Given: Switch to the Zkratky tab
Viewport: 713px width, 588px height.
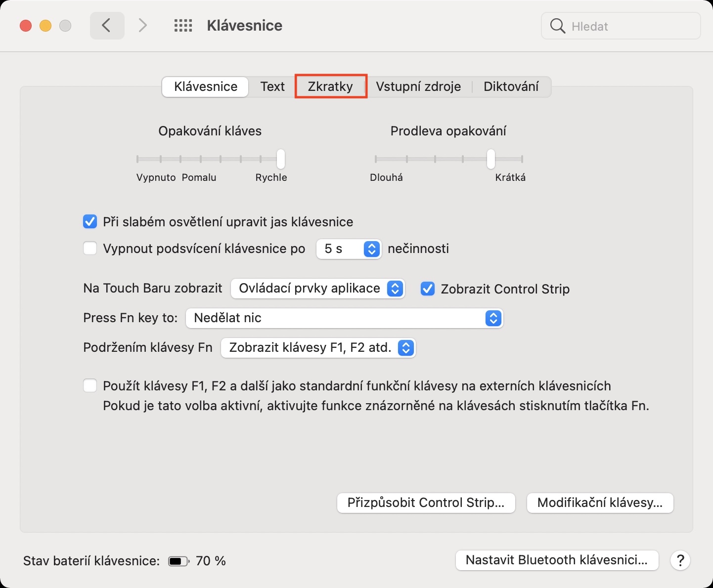Looking at the screenshot, I should click(330, 86).
